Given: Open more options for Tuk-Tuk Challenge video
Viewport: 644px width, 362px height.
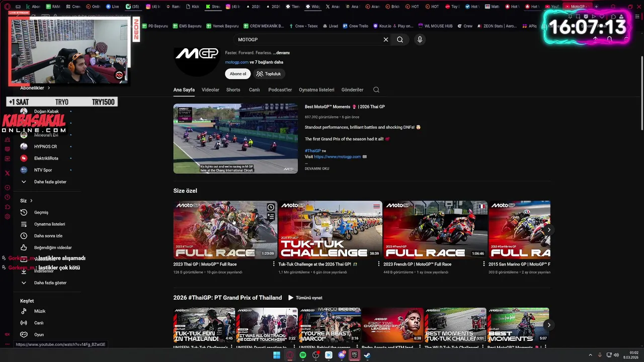Looking at the screenshot, I should 379,264.
